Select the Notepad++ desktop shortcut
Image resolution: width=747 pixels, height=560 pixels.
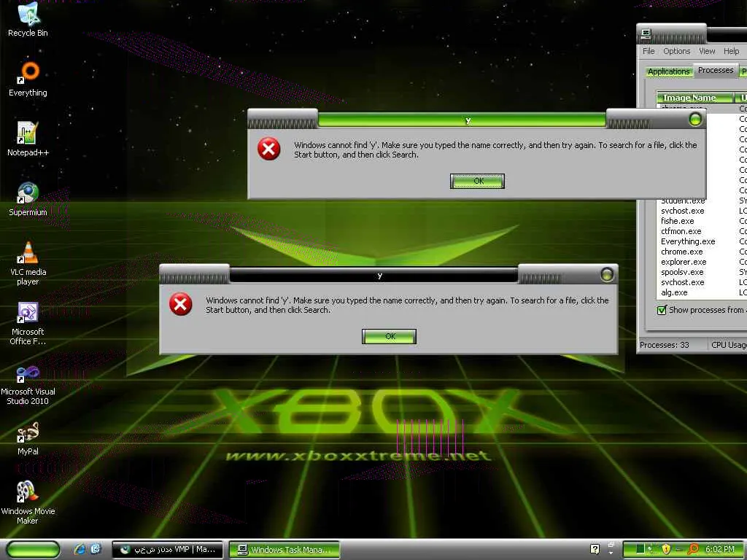click(x=28, y=139)
